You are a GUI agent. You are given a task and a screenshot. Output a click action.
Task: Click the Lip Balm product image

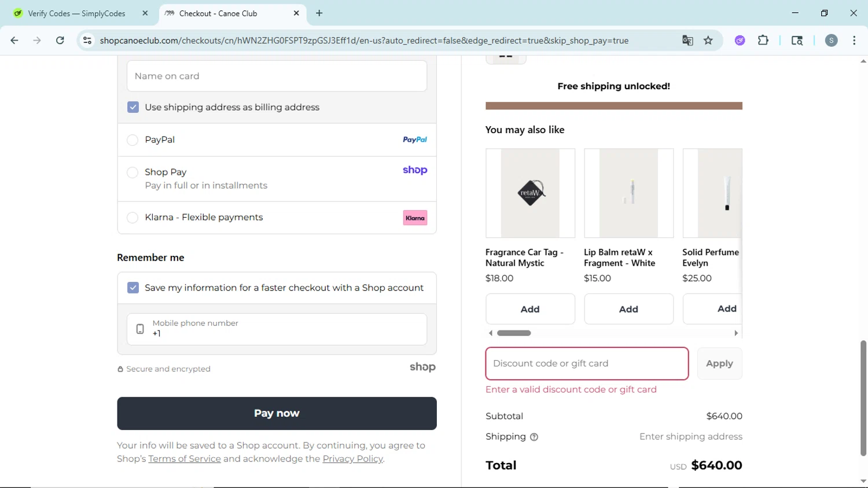pos(628,193)
